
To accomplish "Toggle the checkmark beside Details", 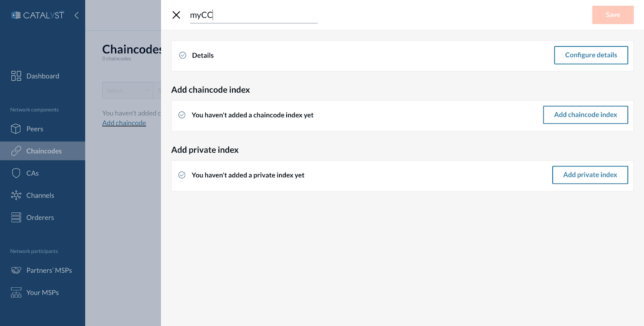I will pos(182,55).
